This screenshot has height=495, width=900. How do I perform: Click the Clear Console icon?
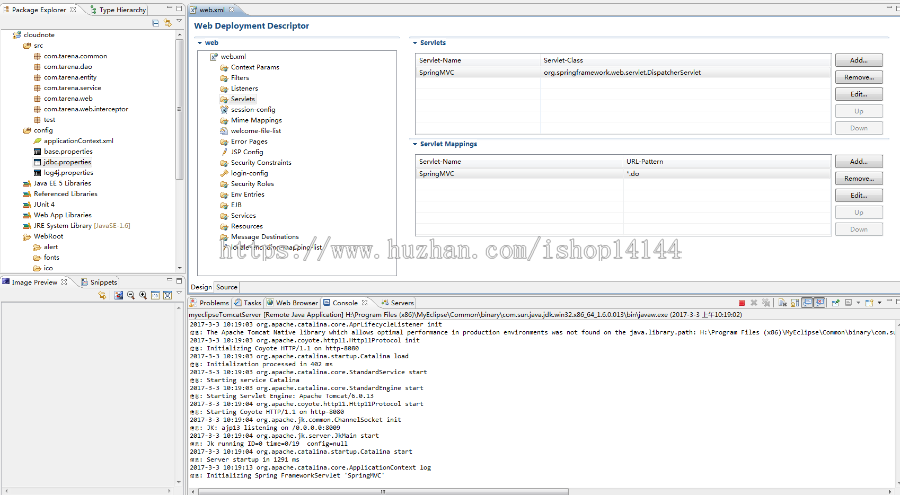pos(783,302)
